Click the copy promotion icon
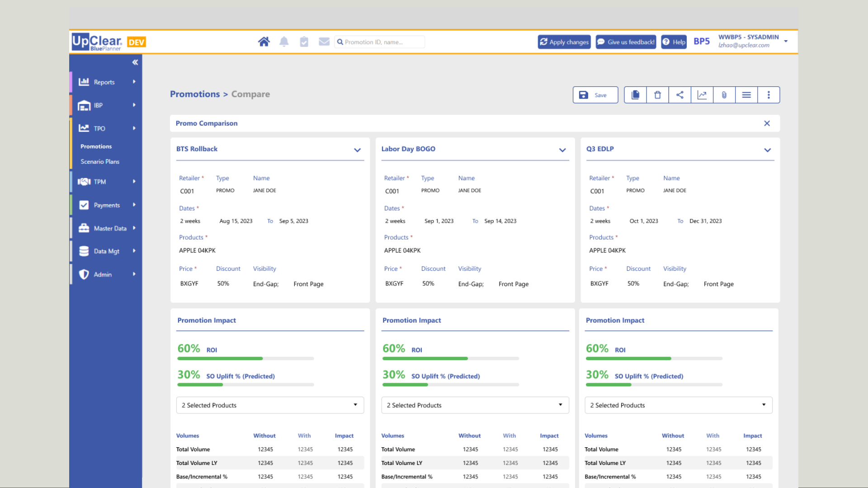 click(x=635, y=95)
